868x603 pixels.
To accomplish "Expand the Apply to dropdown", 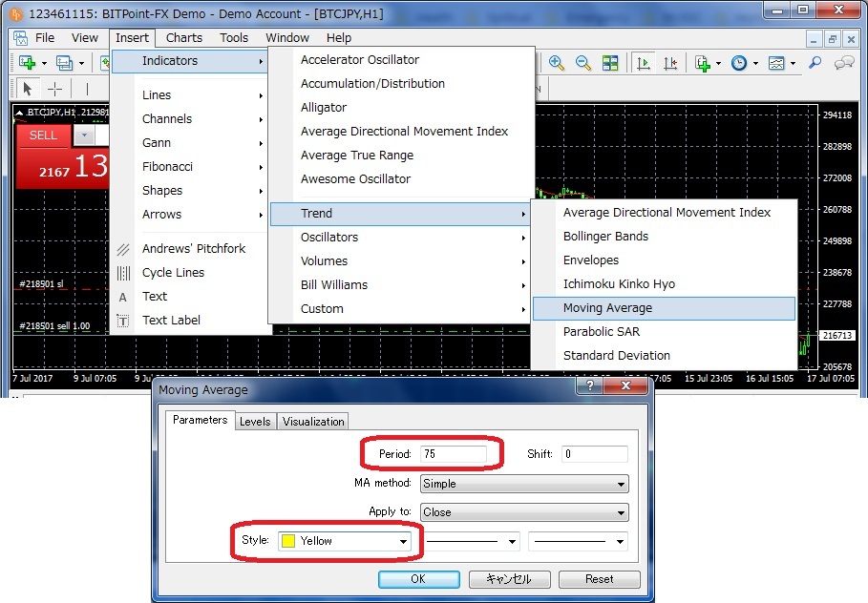I will click(x=524, y=512).
